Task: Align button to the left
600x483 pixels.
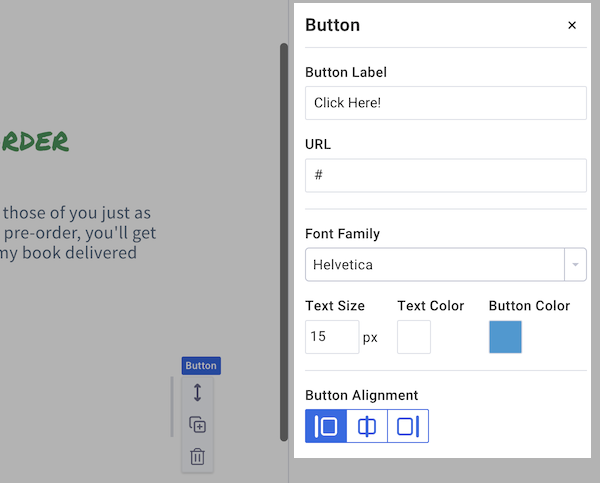Action: [x=326, y=426]
